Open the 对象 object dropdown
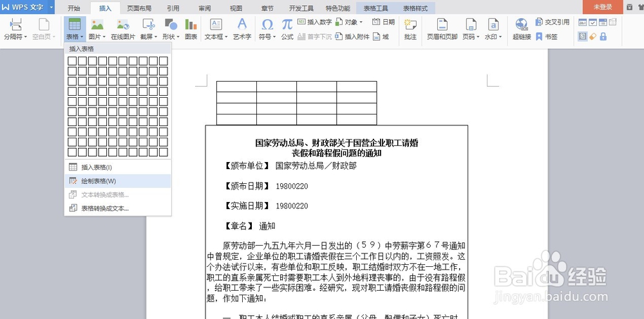644x319 pixels. pos(349,22)
